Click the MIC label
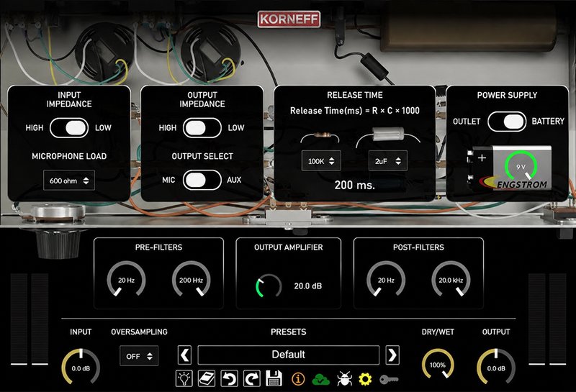 (168, 180)
